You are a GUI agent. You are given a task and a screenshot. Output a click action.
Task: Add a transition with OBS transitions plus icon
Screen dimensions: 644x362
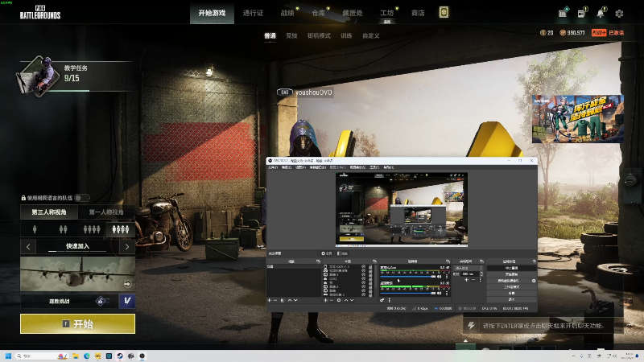[466, 279]
